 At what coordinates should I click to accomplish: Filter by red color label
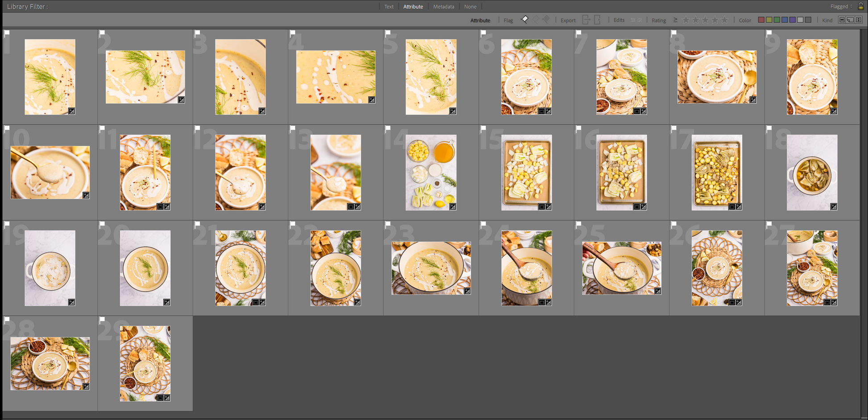click(x=761, y=20)
